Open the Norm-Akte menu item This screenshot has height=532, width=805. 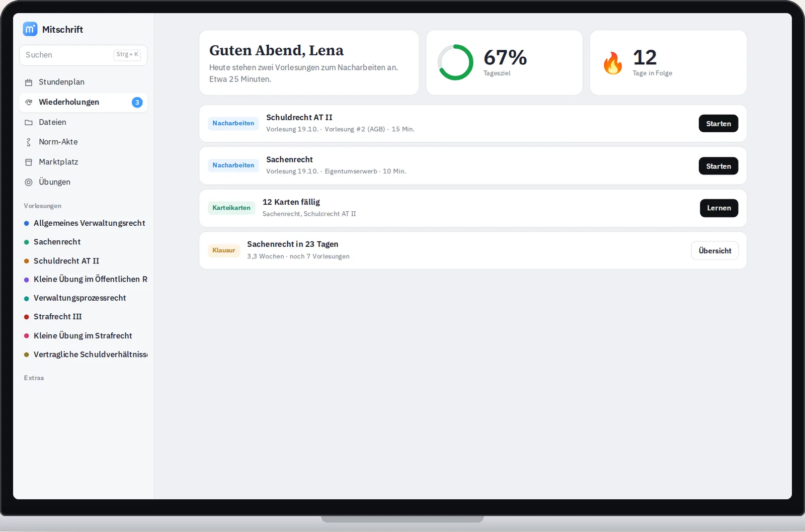[x=83, y=142]
